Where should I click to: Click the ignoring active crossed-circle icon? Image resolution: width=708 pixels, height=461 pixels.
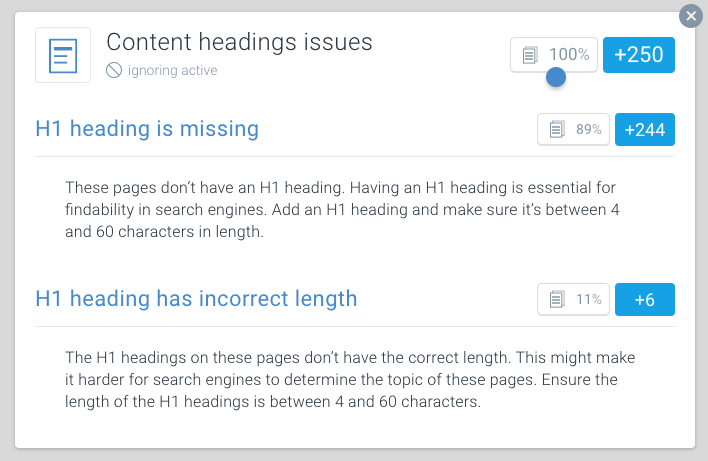point(114,70)
